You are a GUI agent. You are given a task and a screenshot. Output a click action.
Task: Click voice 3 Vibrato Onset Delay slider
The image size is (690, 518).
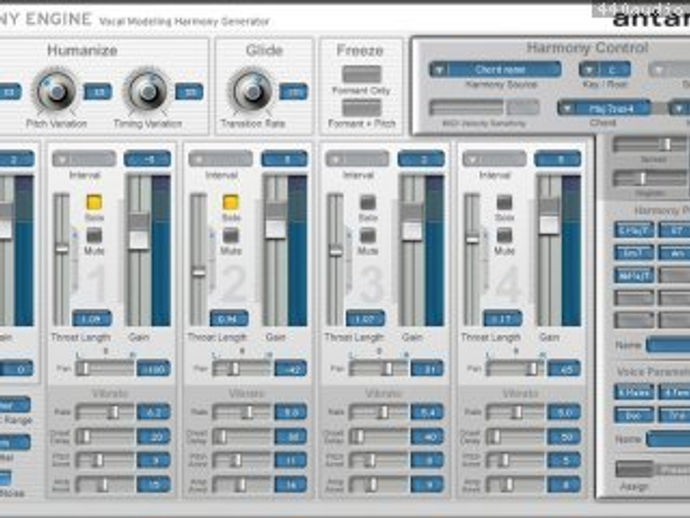(x=378, y=437)
